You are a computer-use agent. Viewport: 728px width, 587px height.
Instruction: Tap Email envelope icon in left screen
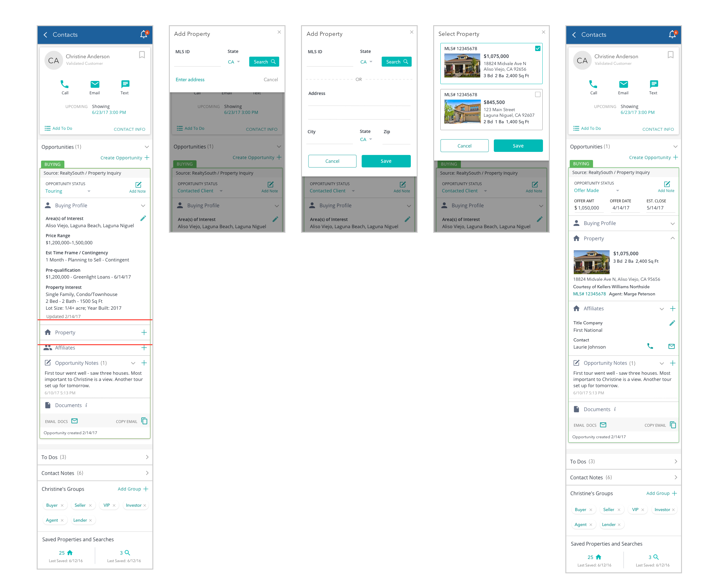click(x=95, y=84)
